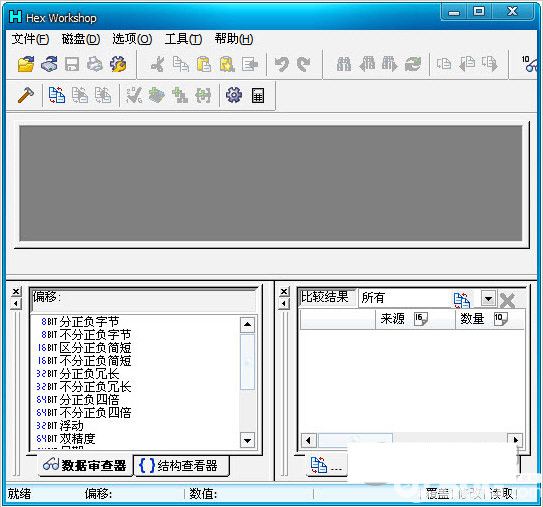Screen dimensions: 543x507
Task: Select the '64BIT 分正负四倍' row
Action: (135, 400)
